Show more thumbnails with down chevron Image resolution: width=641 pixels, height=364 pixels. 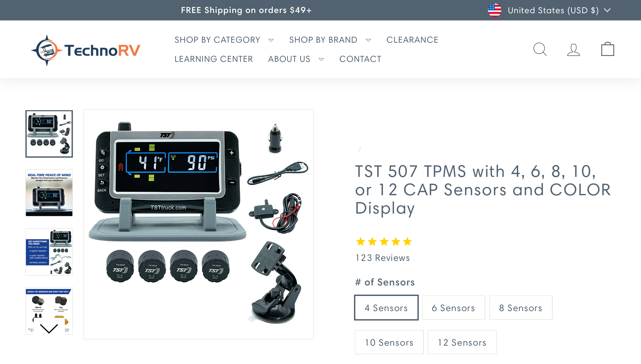(49, 328)
